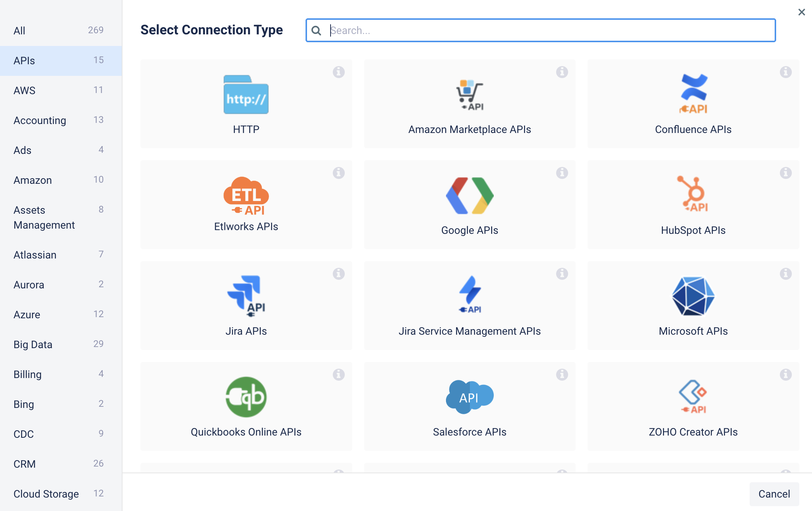View info for Confluence APIs card

click(x=785, y=72)
